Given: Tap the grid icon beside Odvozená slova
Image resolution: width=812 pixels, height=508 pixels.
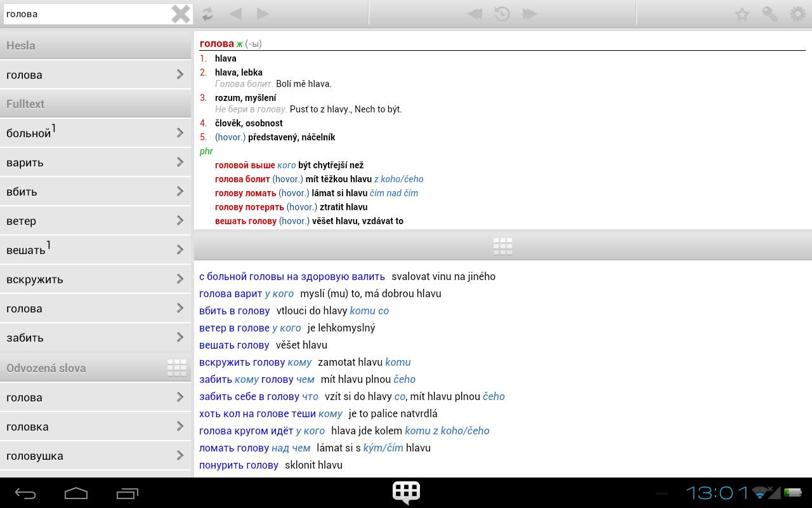Looking at the screenshot, I should click(x=176, y=368).
